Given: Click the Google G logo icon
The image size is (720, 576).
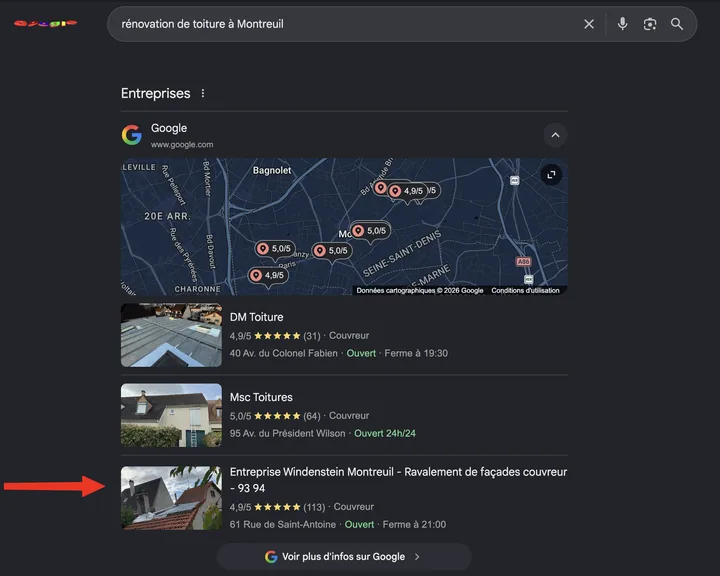Looking at the screenshot, I should tap(132, 135).
